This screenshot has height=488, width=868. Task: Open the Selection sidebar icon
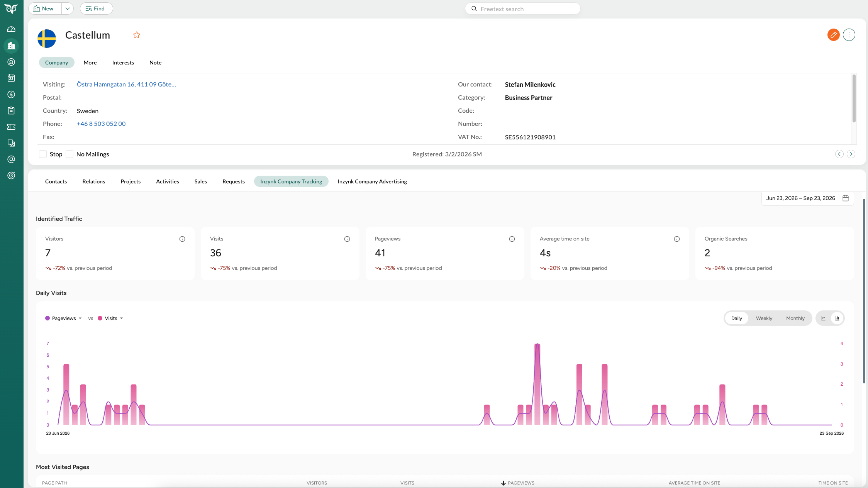point(11,143)
